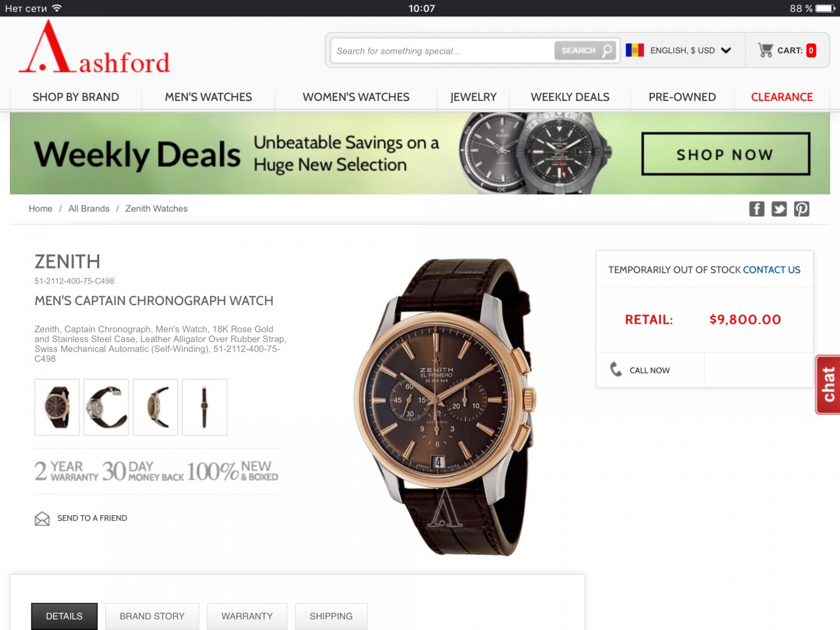840x630 pixels.
Task: Open the Facebook share icon
Action: click(x=757, y=209)
